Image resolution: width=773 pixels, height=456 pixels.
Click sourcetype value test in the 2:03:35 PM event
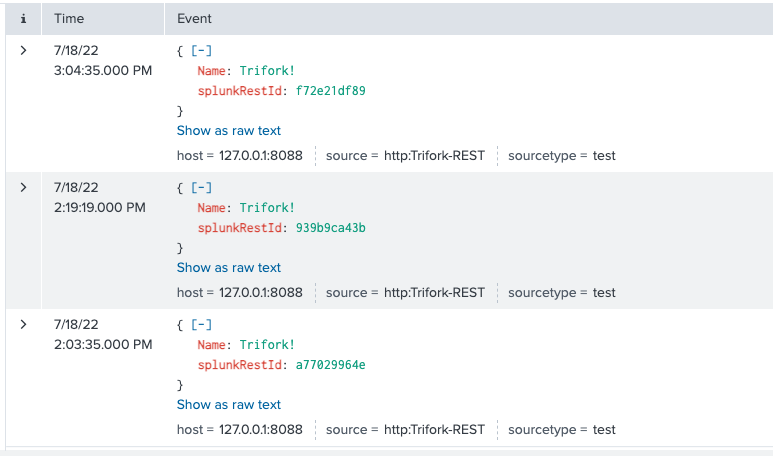(x=604, y=430)
